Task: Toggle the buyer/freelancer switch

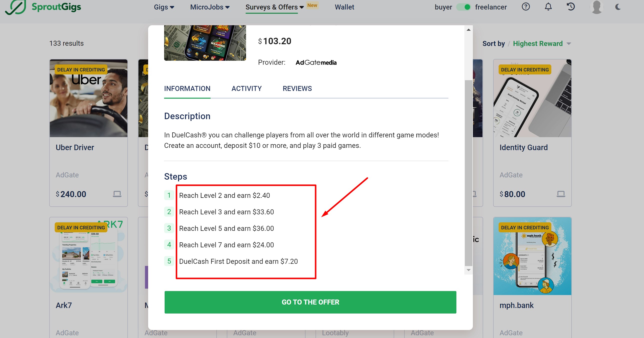Action: coord(463,7)
